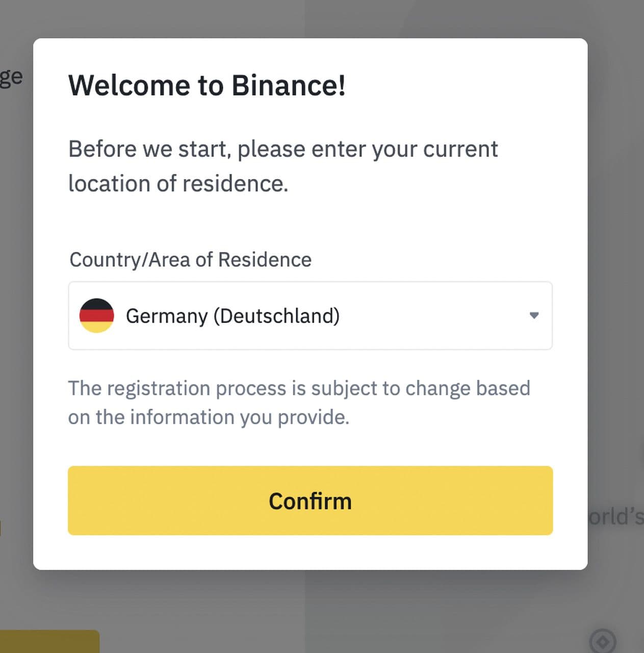Screen dimensions: 644x653
Task: Click the "location of residence." text line
Action: [x=178, y=184]
